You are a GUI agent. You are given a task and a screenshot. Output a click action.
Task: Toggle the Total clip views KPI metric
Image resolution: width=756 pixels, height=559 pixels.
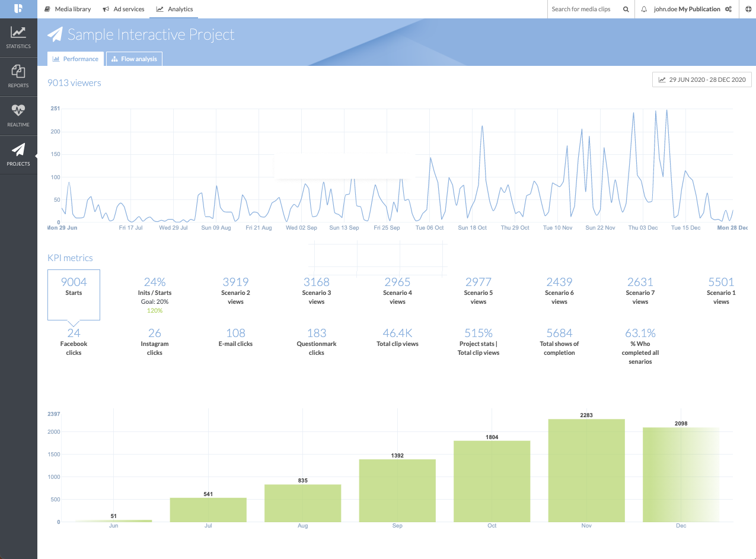pos(397,338)
